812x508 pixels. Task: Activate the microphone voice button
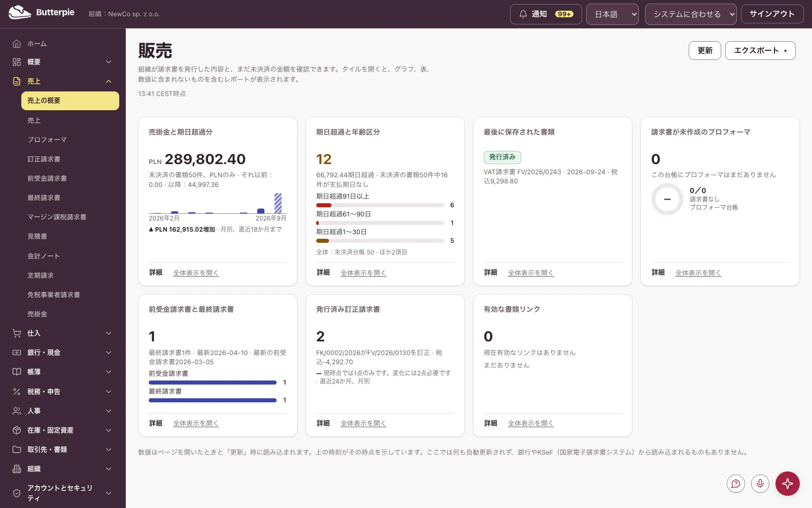760,484
